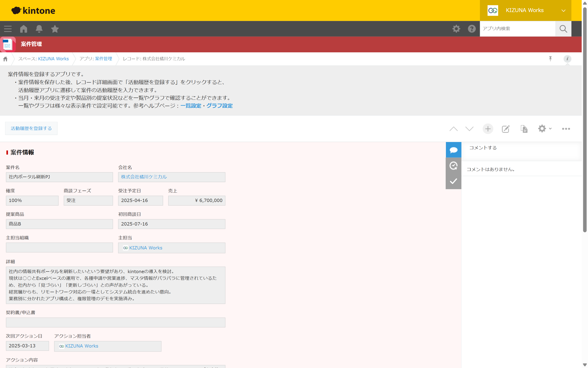
Task: Click the 案件管理 app icon
Action: tap(8, 44)
